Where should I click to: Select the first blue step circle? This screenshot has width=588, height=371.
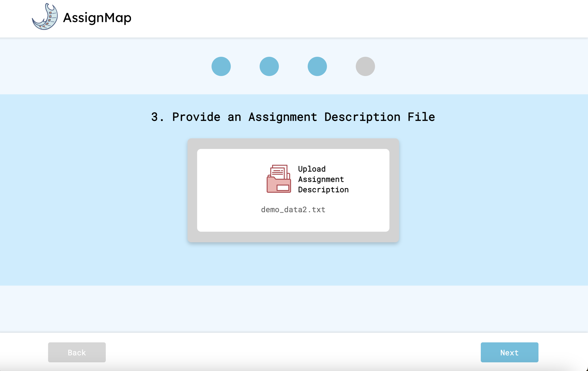(221, 66)
